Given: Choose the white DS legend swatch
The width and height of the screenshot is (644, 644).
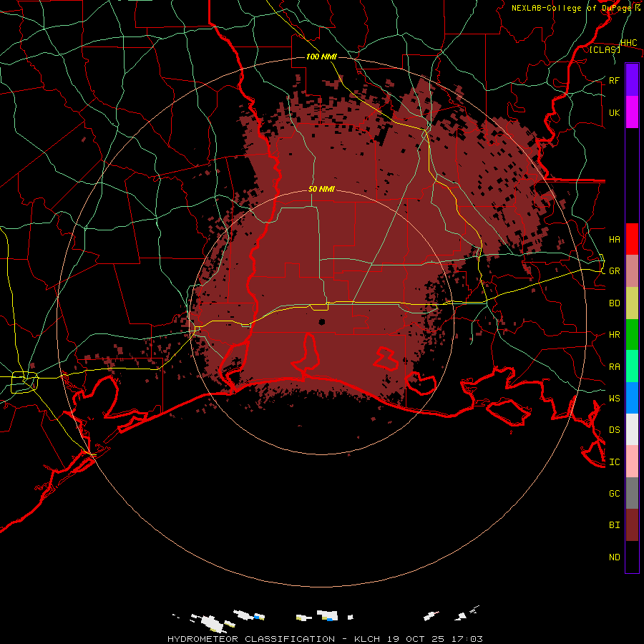Looking at the screenshot, I should tap(632, 429).
